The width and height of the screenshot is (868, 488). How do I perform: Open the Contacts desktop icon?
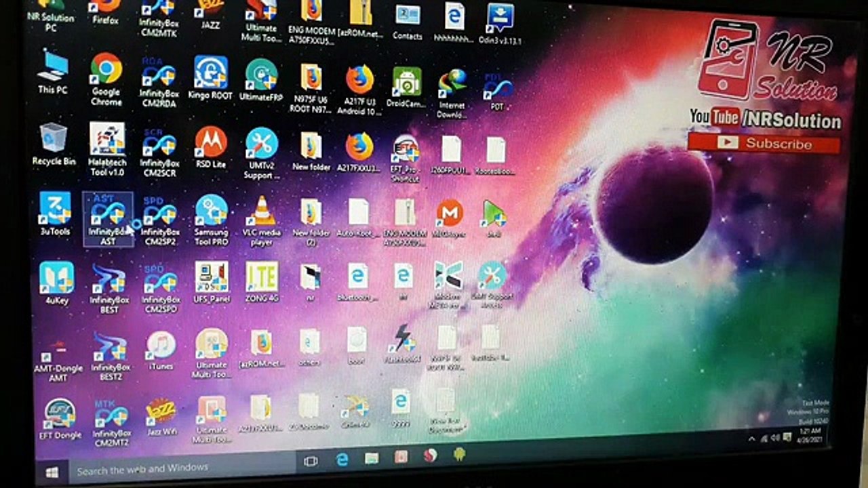(x=408, y=20)
